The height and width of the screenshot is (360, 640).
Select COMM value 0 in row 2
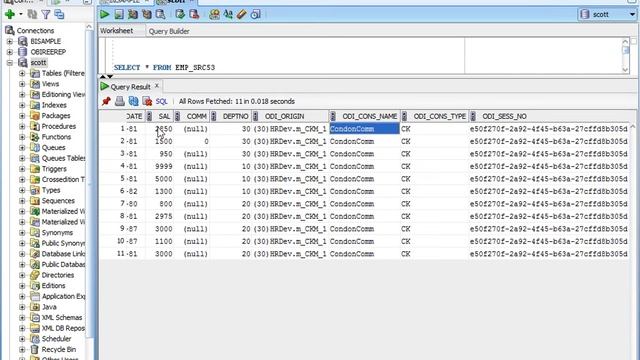206,141
